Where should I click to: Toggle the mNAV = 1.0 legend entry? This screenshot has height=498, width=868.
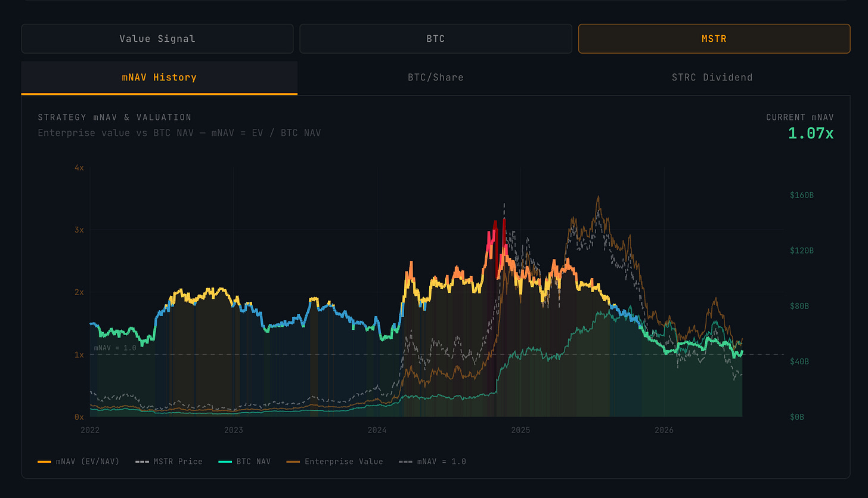point(433,462)
